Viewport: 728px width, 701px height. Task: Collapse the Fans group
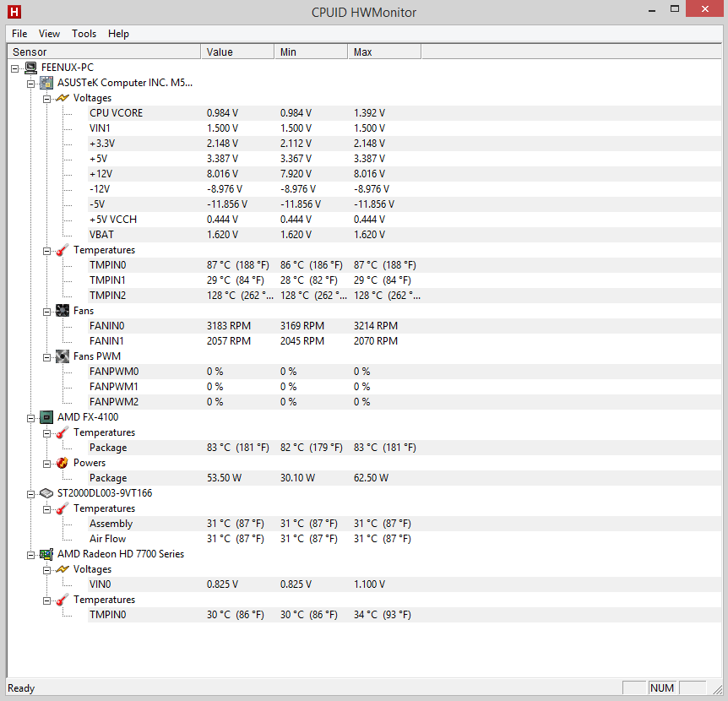(x=47, y=312)
